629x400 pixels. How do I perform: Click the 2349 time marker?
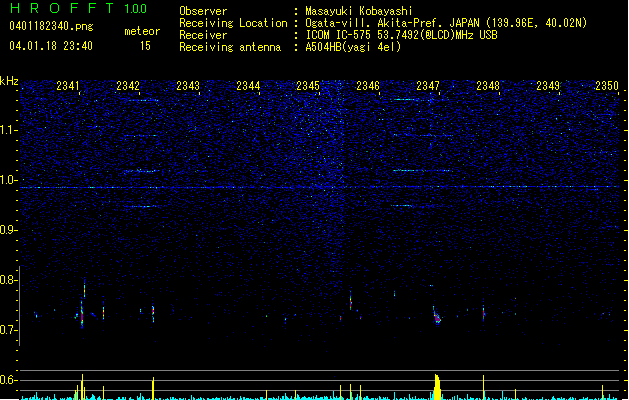coord(548,86)
